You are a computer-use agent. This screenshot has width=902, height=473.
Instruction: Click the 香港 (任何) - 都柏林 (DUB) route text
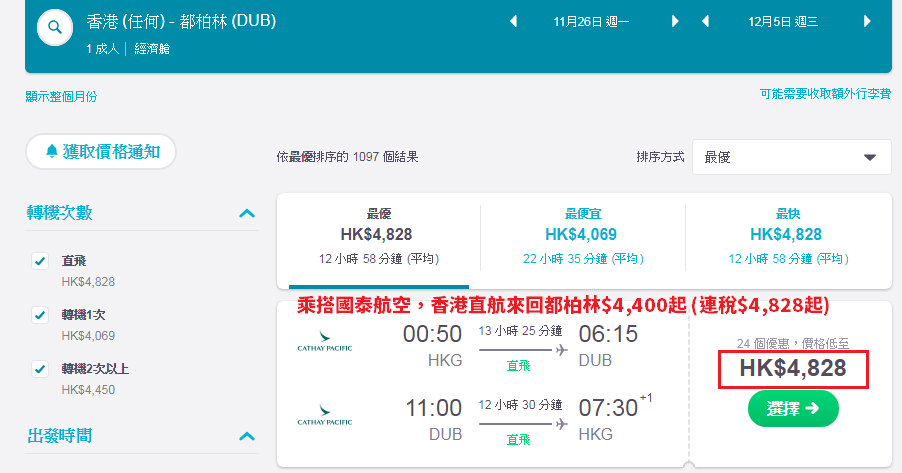pyautogui.click(x=181, y=22)
